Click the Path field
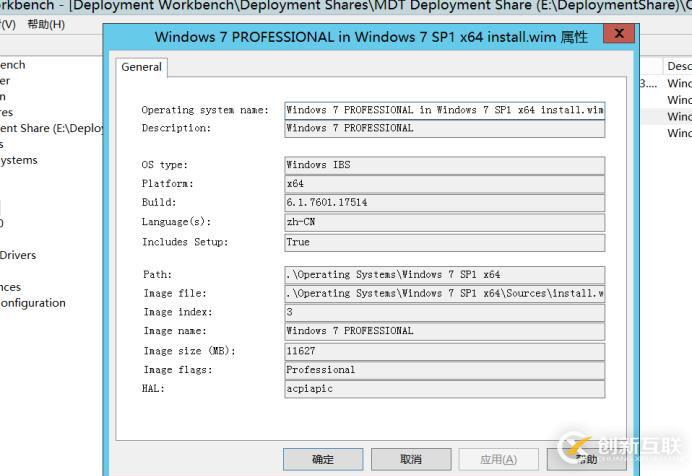 444,274
